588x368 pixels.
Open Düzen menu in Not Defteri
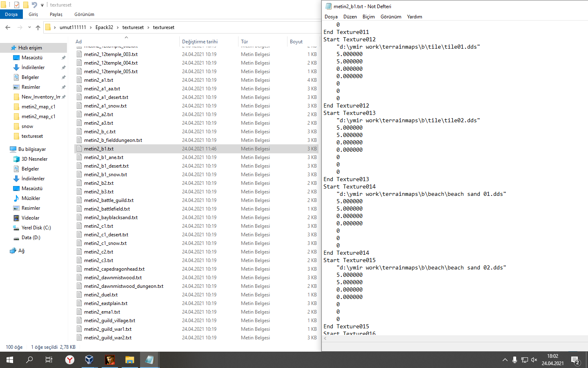[350, 17]
